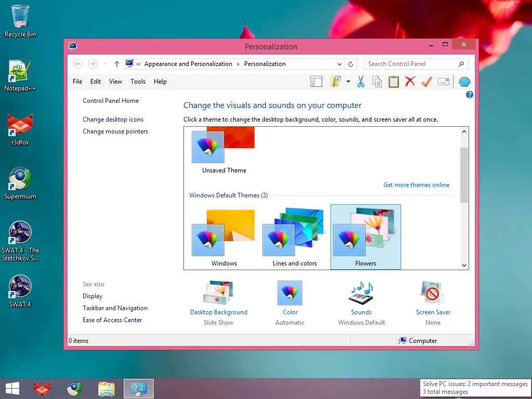Launch the SWAT 4 desktop shortcut
Viewport: 532px width, 399px height.
20,291
